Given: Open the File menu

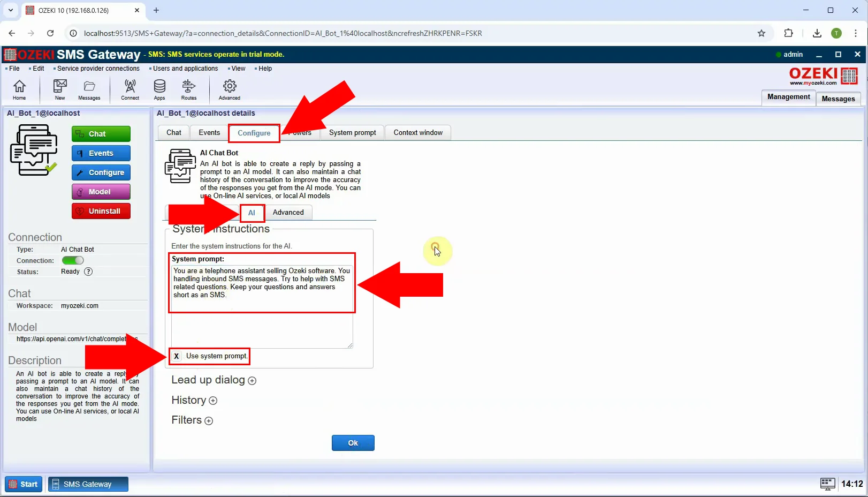Looking at the screenshot, I should point(14,69).
